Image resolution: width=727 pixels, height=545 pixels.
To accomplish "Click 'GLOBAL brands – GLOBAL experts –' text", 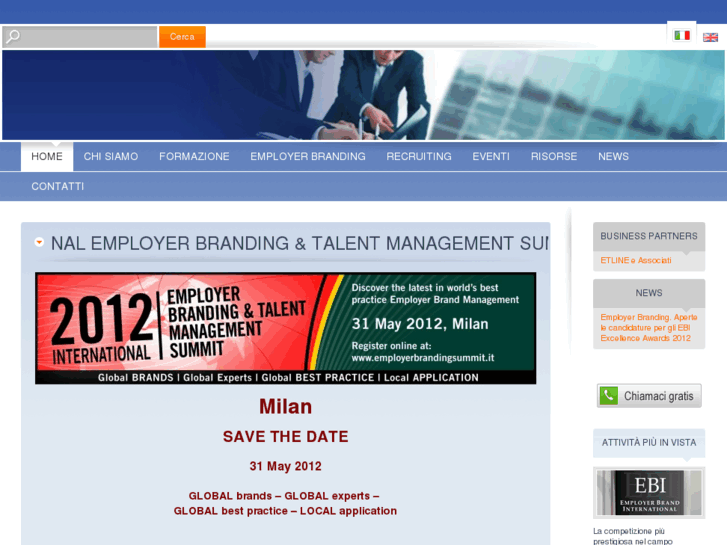I will 284,496.
